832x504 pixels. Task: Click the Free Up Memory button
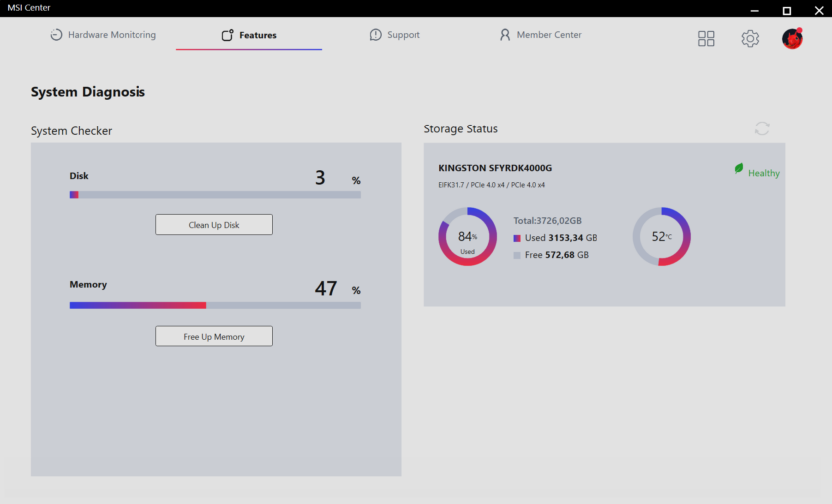pos(214,336)
